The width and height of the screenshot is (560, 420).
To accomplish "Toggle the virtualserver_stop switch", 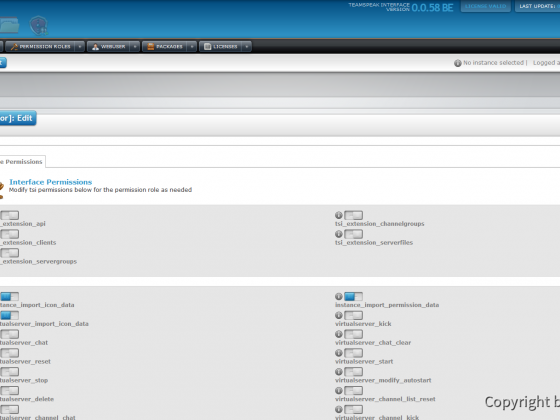I will 10,372.
